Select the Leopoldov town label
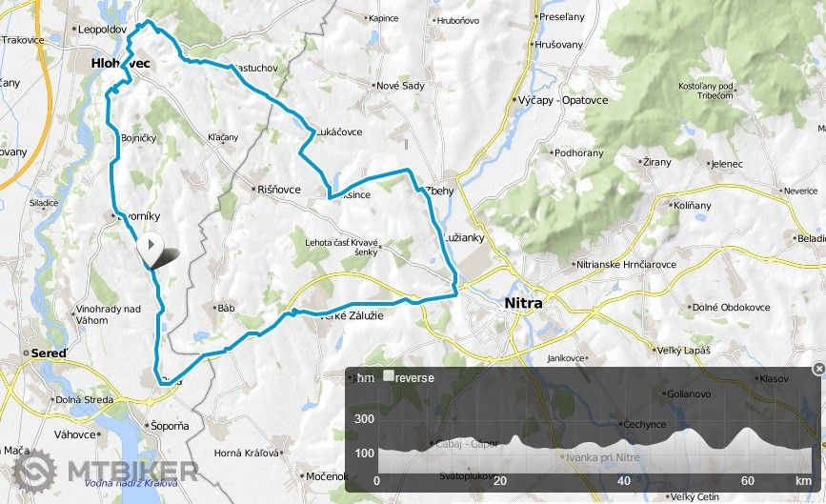826x504 pixels. (x=102, y=30)
